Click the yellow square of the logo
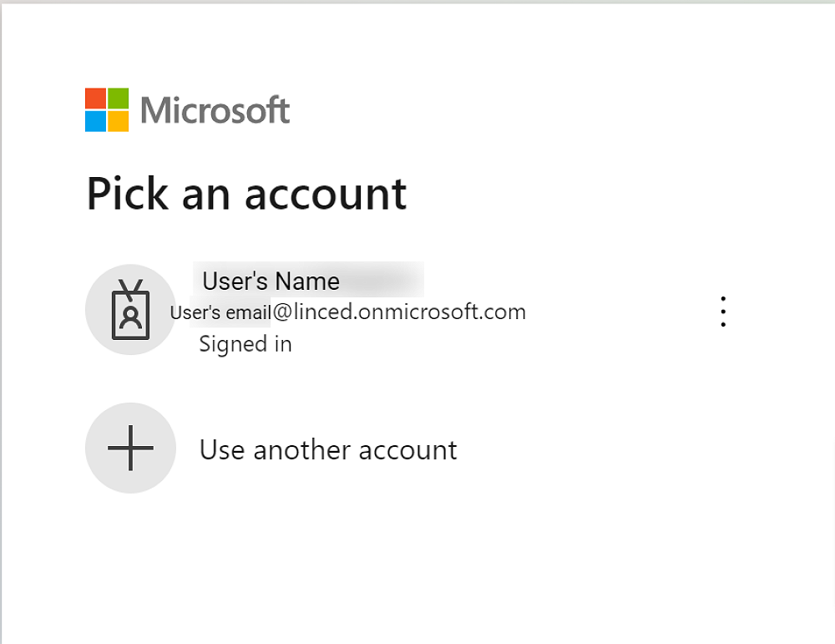This screenshot has width=835, height=644. click(118, 121)
